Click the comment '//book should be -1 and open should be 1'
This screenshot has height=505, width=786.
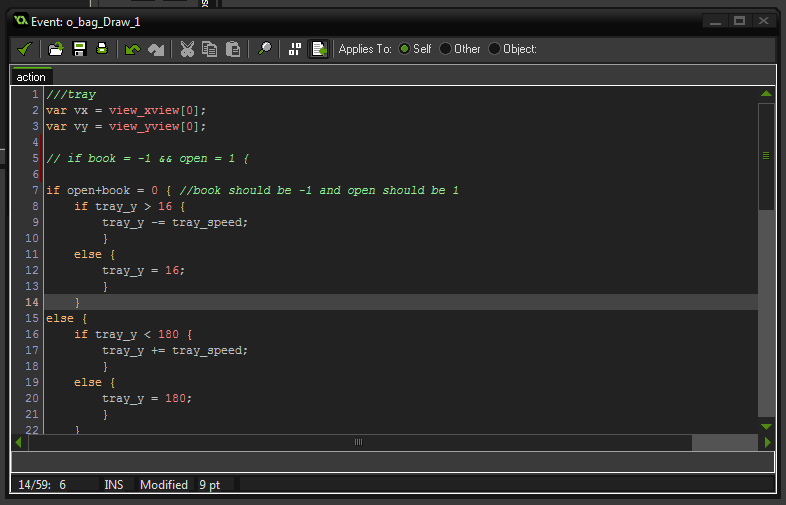pos(319,191)
